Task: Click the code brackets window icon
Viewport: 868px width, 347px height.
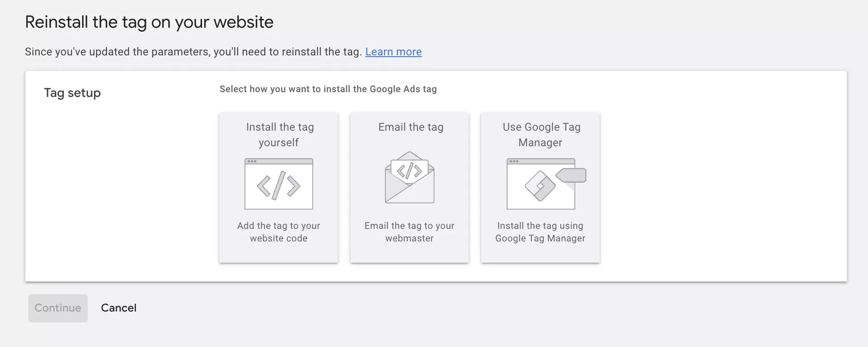Action: pos(279,184)
